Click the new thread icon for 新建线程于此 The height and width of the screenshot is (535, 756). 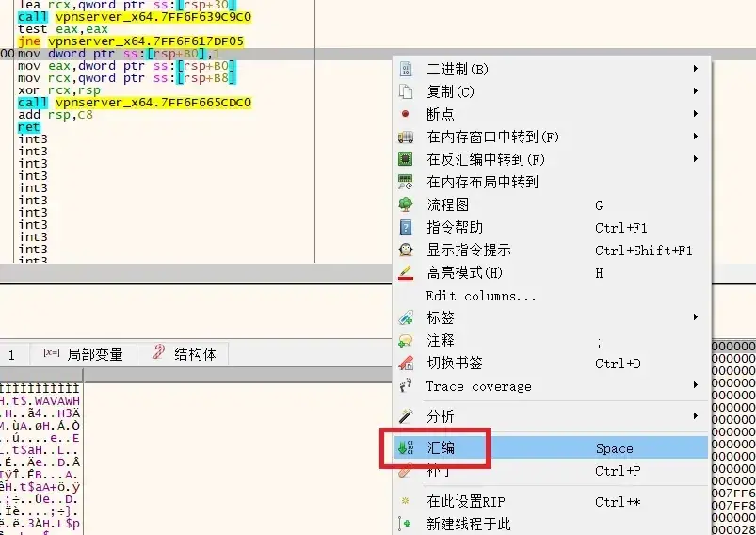tap(406, 524)
